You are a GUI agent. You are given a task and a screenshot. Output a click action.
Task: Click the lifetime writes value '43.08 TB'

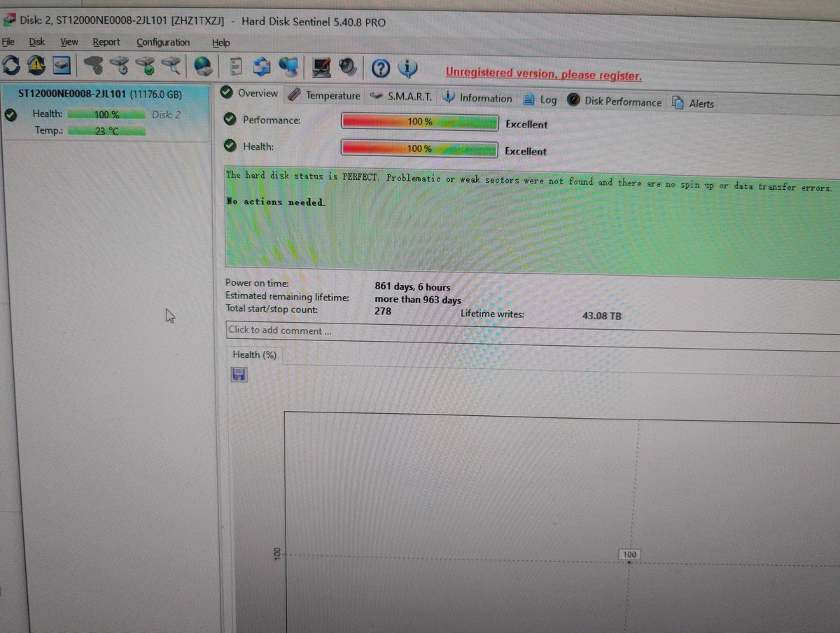602,316
